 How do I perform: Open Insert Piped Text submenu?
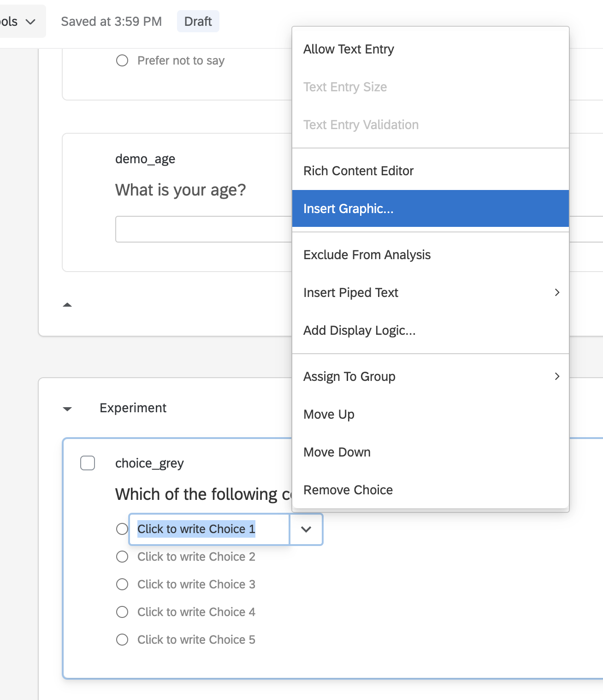coord(430,293)
